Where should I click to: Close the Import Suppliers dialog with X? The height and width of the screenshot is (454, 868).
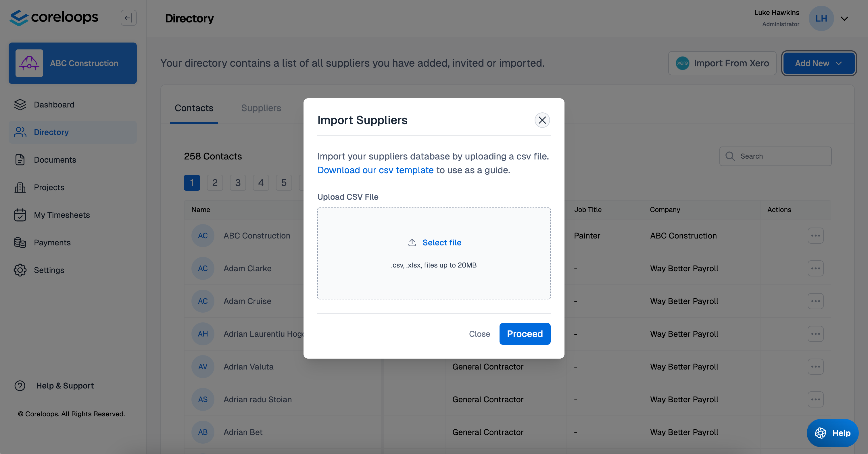pos(542,120)
